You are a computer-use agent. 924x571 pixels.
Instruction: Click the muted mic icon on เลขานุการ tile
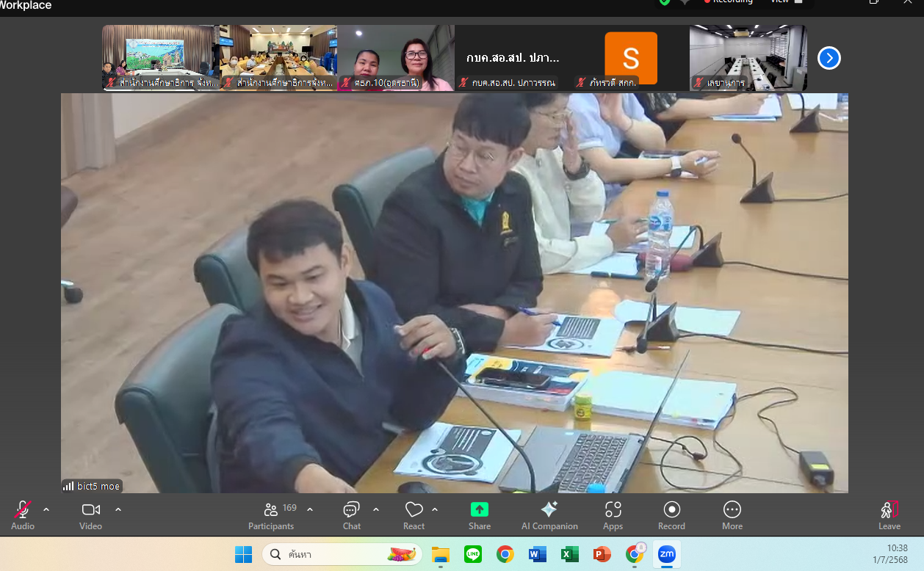click(x=699, y=83)
